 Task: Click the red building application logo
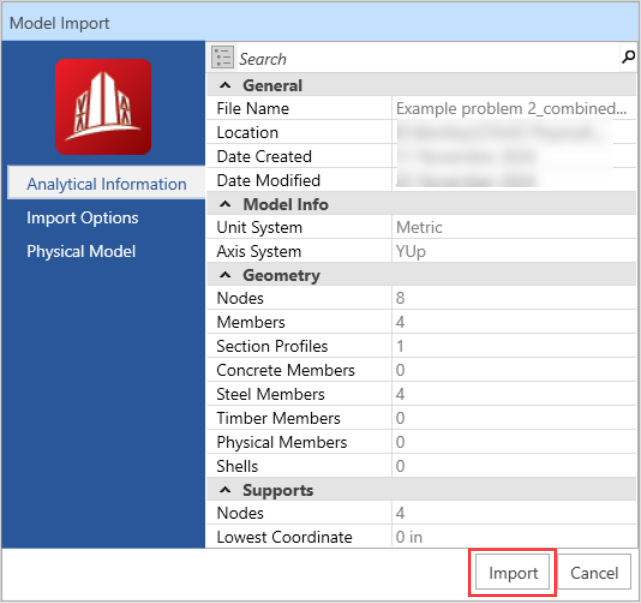point(103,107)
